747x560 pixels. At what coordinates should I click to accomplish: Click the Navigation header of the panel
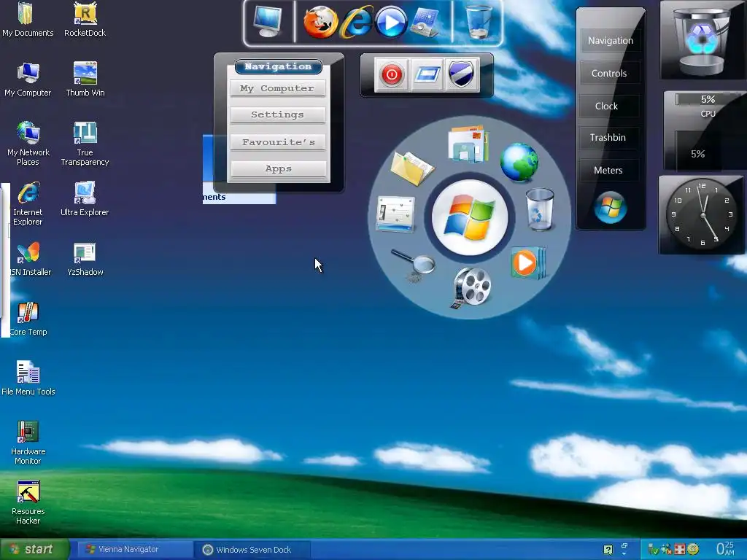[278, 66]
